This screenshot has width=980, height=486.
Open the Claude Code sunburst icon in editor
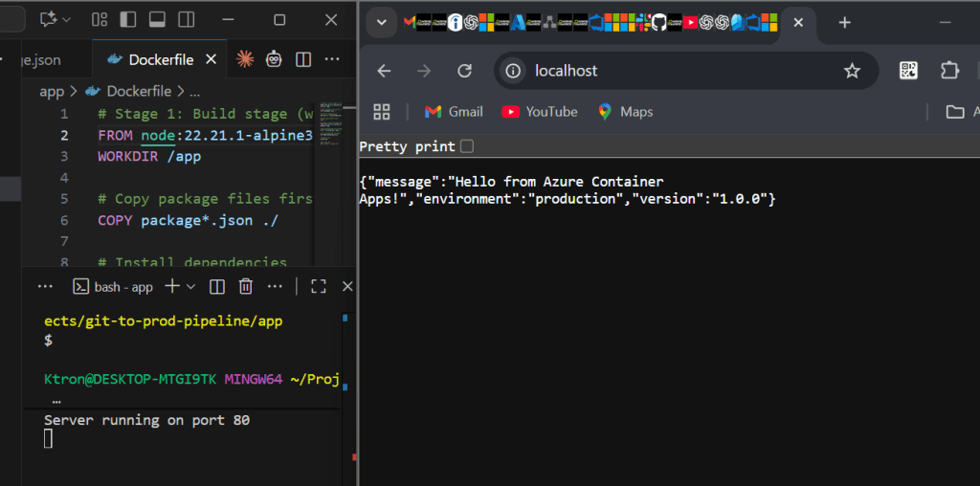245,59
